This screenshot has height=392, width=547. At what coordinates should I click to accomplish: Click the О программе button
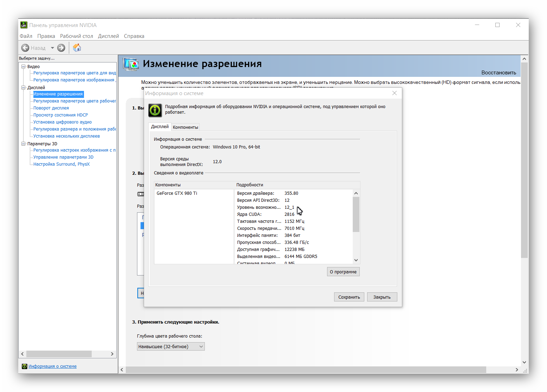click(x=343, y=272)
